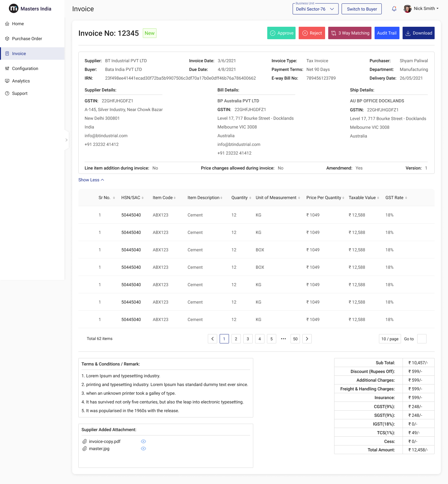The image size is (448, 484).
Task: View invoice-copy.pdf with the eye icon
Action: 143,441
